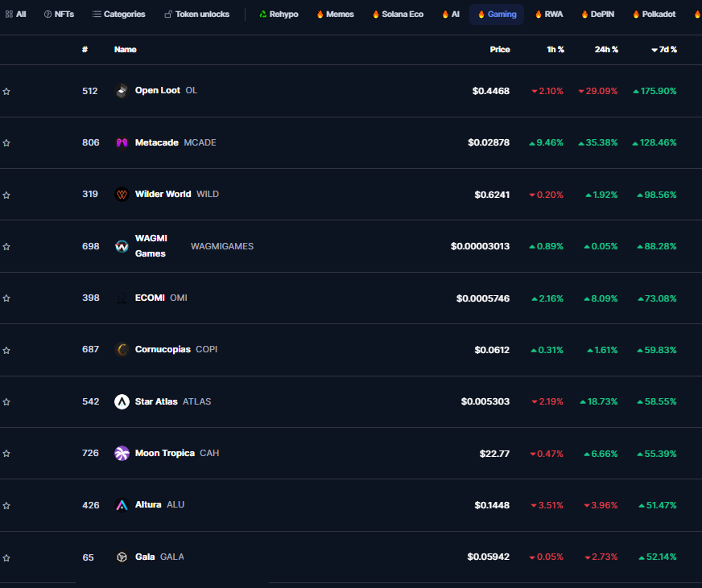Select the AI category filter
Viewport: 702px width, 588px height.
[x=450, y=14]
